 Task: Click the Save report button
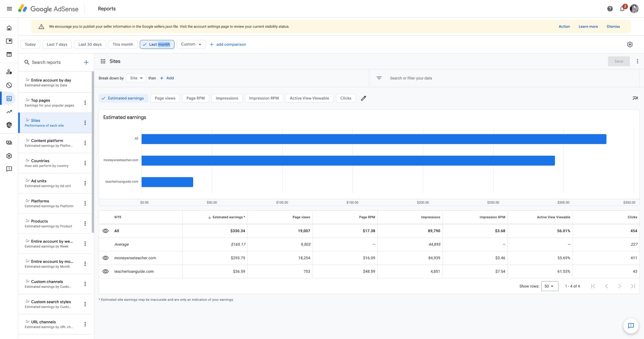[619, 61]
